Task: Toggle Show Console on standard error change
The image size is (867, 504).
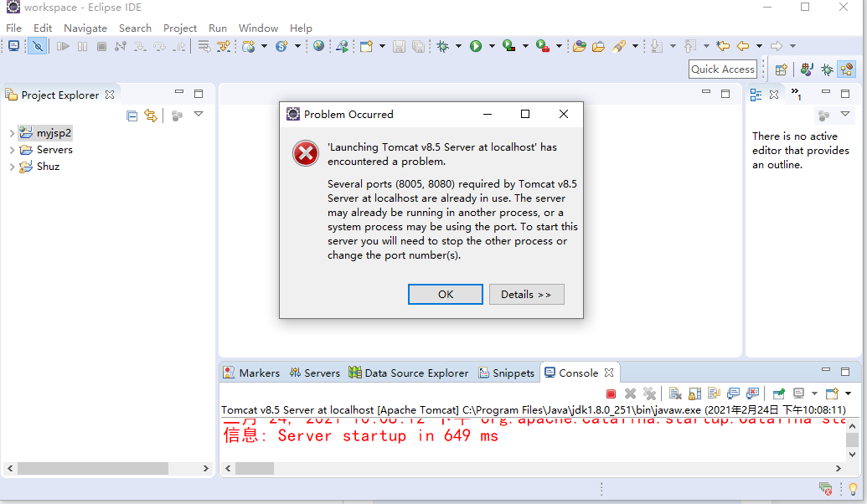Action: point(752,393)
